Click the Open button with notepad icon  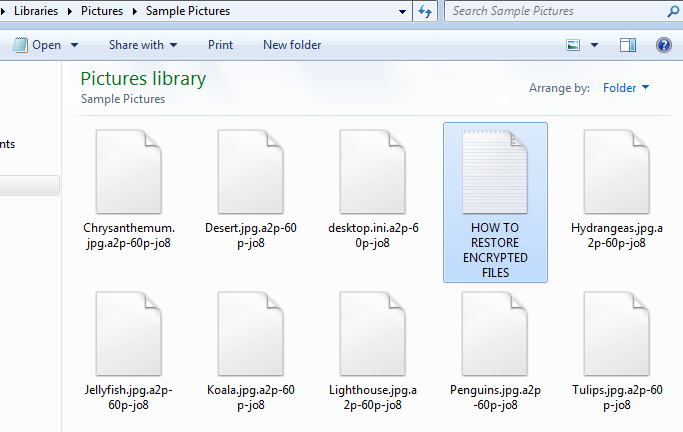click(x=37, y=45)
